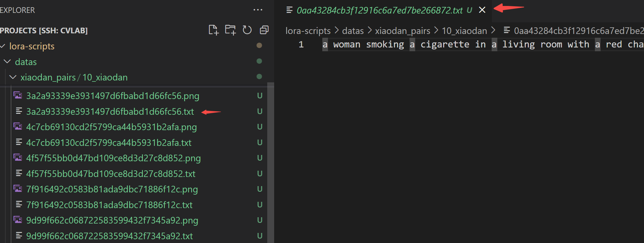The width and height of the screenshot is (644, 243).
Task: Create a new file in Explorer
Action: pos(213,30)
